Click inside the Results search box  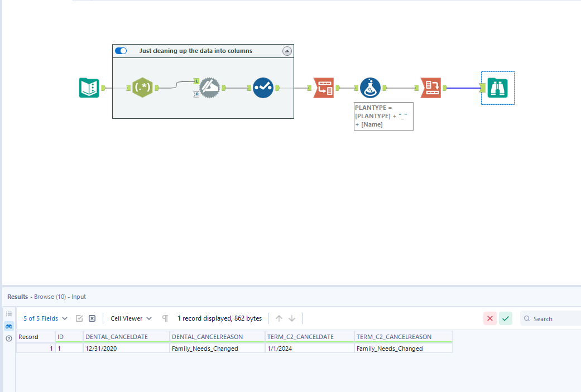(553, 318)
